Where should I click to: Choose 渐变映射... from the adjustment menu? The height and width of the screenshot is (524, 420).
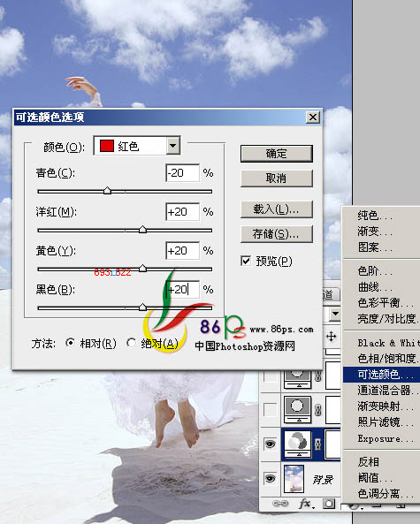(x=382, y=406)
